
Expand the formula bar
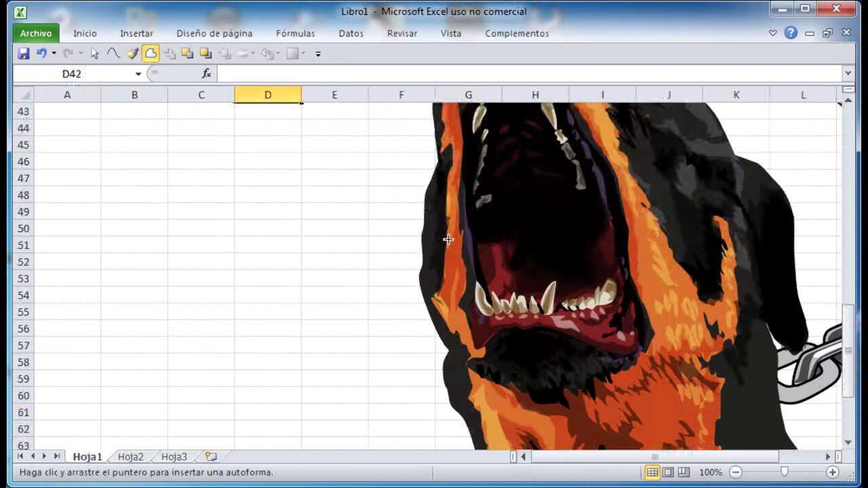tap(848, 73)
